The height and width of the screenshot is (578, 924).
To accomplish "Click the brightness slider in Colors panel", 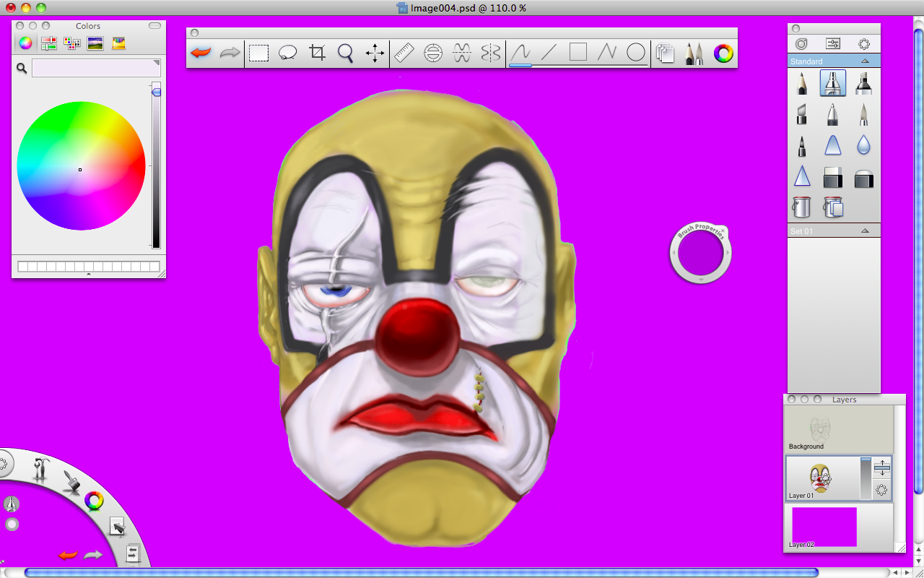I will pos(156,166).
